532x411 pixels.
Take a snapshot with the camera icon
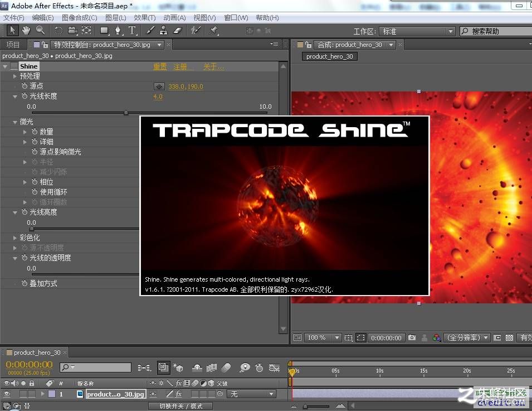pyautogui.click(x=412, y=337)
